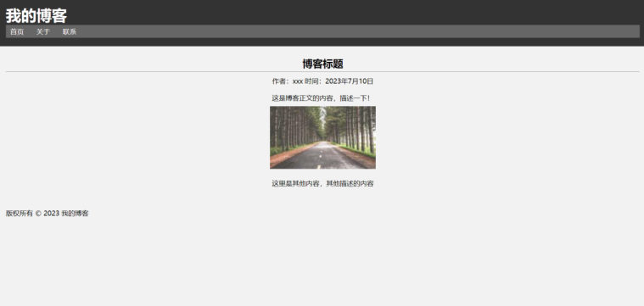This screenshot has width=644, height=306.
Task: Select the 博客标题 heading
Action: click(x=322, y=64)
